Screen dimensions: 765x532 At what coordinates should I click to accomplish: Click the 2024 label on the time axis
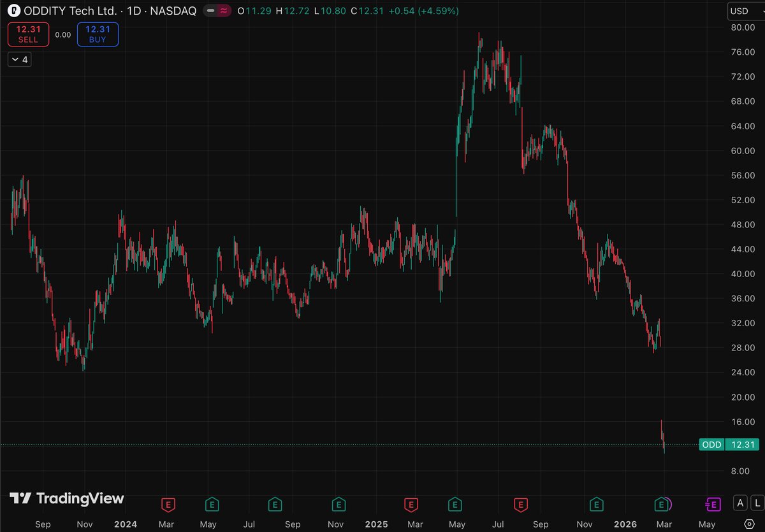(x=126, y=524)
